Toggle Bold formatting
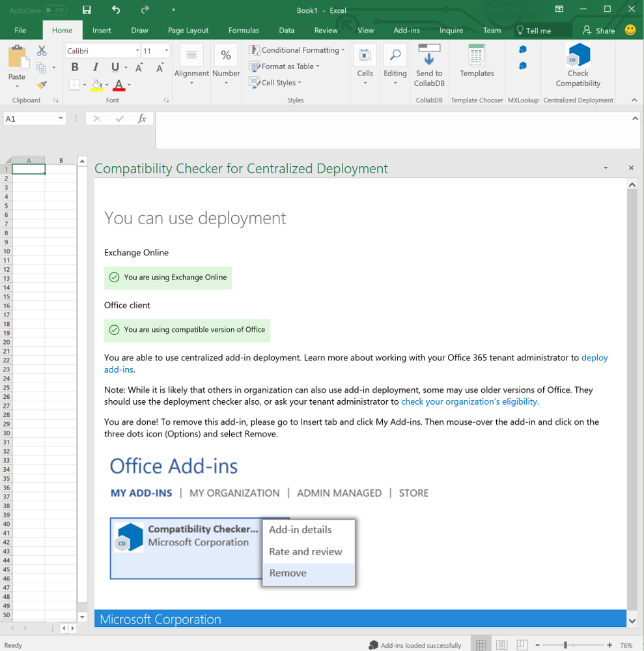This screenshot has height=651, width=644. click(x=75, y=67)
